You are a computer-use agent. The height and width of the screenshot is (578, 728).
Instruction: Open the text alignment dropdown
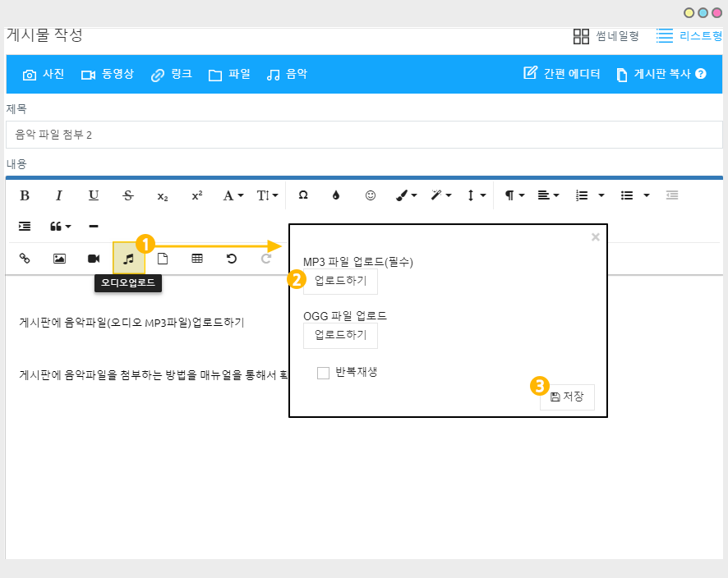546,195
